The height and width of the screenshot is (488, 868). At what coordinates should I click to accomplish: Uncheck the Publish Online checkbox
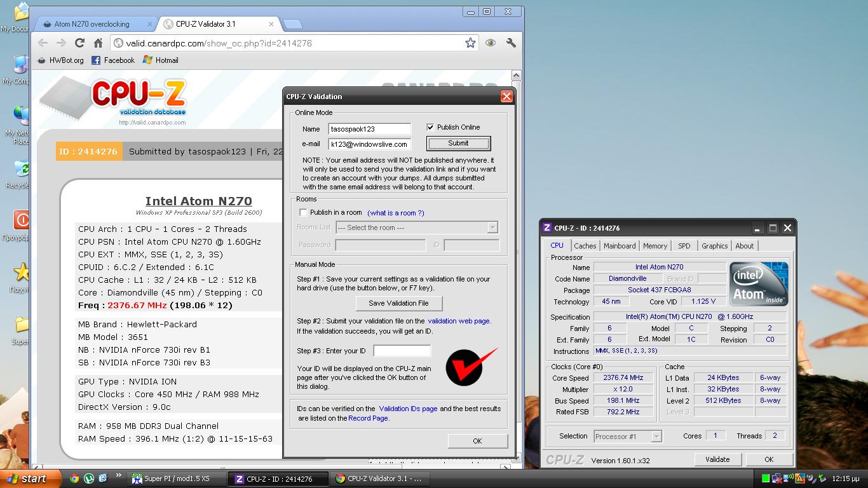(430, 127)
